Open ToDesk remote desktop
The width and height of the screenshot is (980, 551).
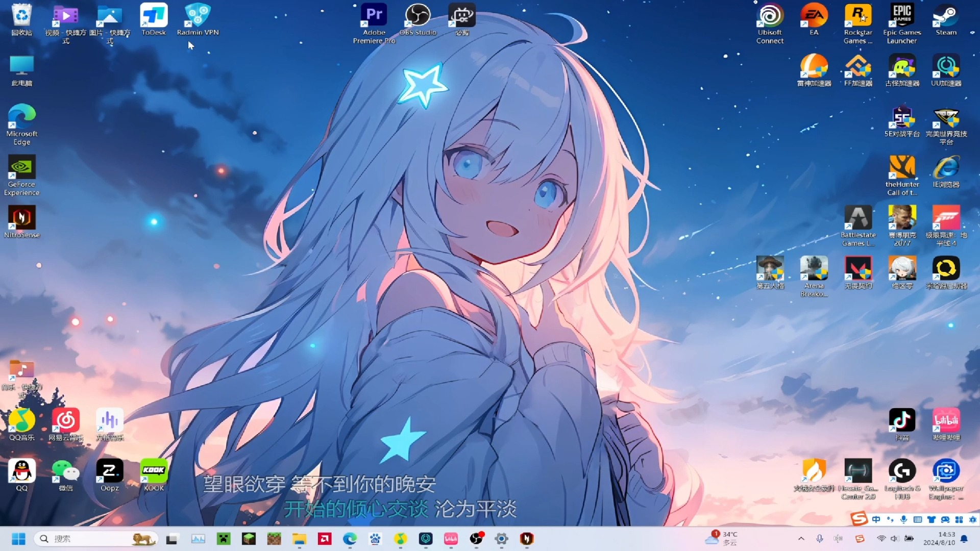(x=153, y=15)
